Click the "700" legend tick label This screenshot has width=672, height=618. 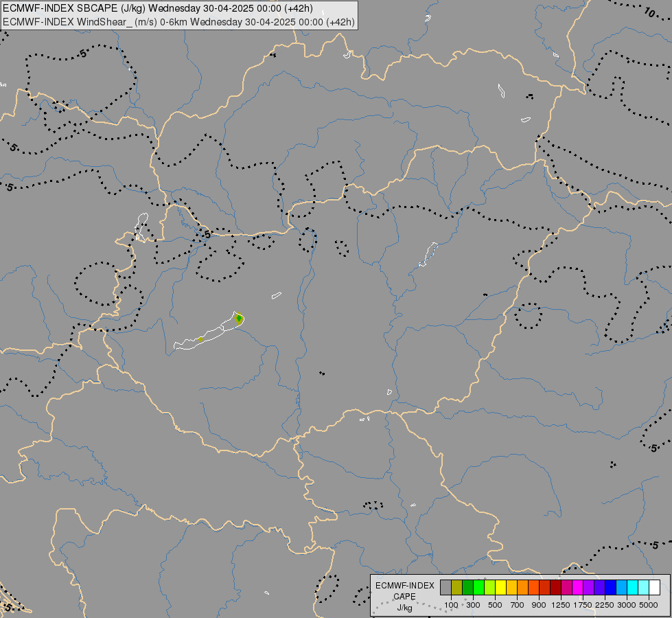tap(518, 605)
